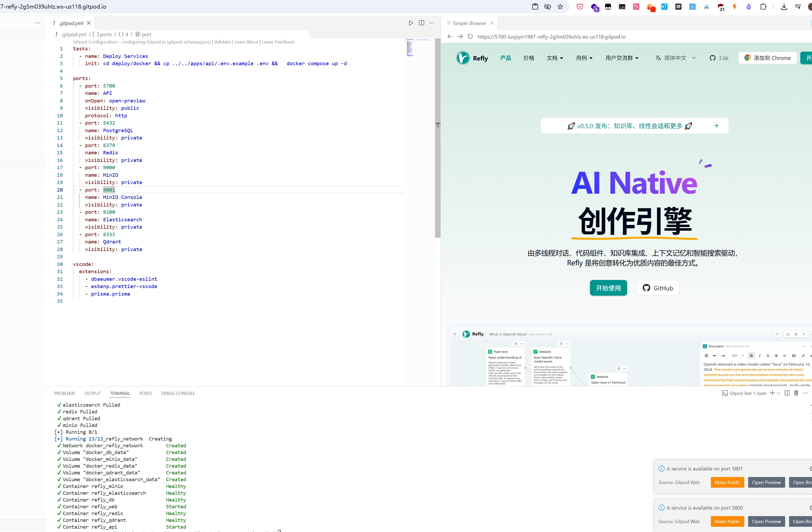
Task: Switch to the OUTPUT panel tab
Action: click(93, 393)
